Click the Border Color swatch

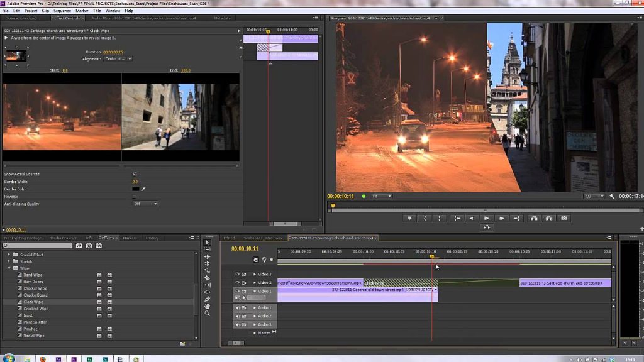tap(135, 189)
